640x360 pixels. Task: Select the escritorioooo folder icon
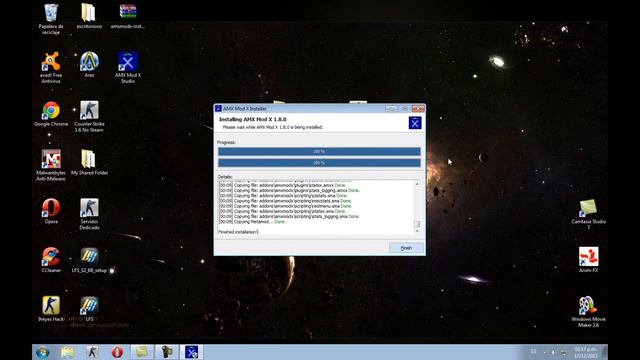[89, 16]
